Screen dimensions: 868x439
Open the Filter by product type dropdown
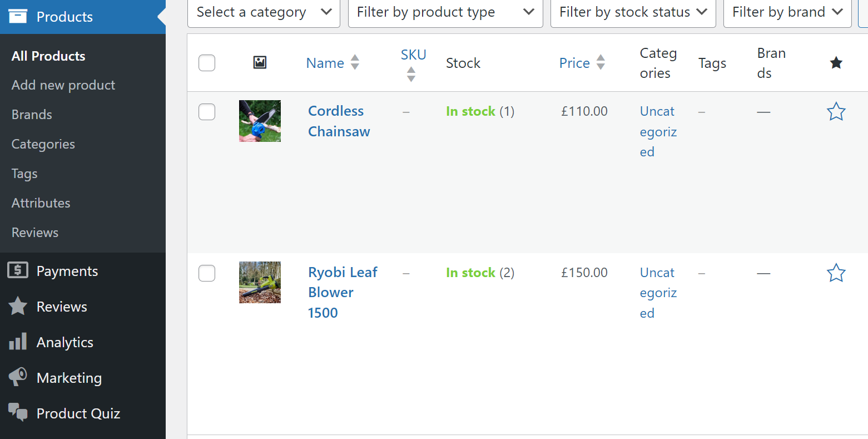pos(445,12)
